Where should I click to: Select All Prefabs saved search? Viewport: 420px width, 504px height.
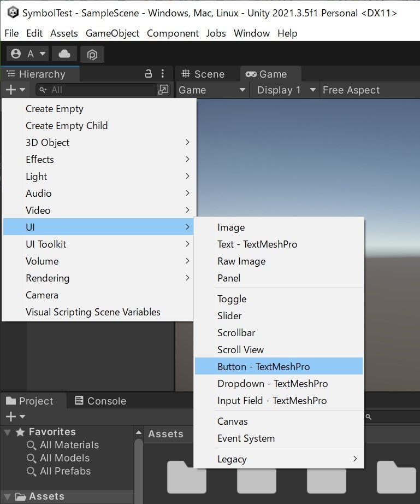59,471
